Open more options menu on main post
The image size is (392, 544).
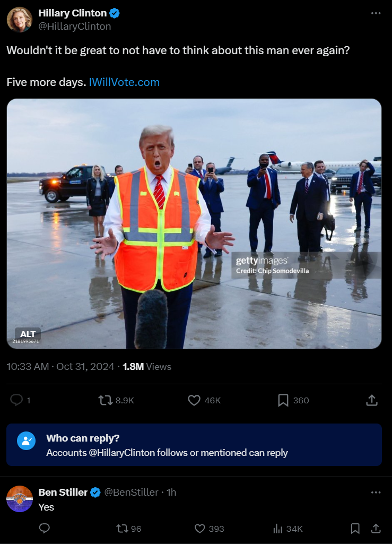pyautogui.click(x=376, y=13)
